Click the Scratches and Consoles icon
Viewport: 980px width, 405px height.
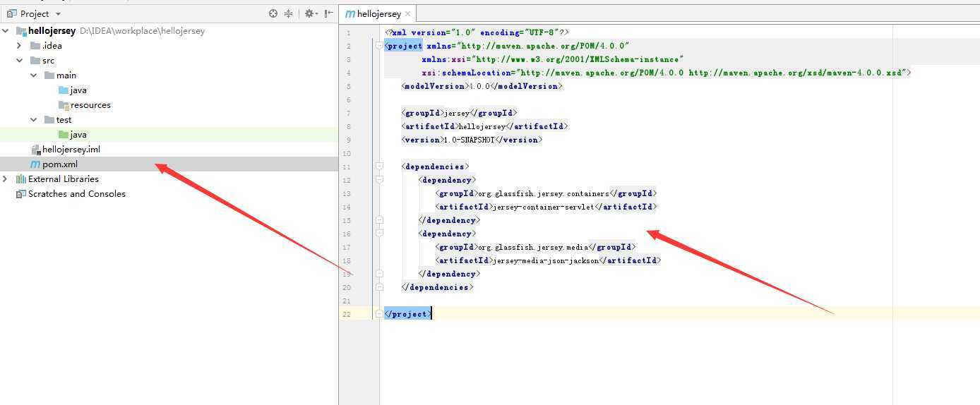point(20,194)
